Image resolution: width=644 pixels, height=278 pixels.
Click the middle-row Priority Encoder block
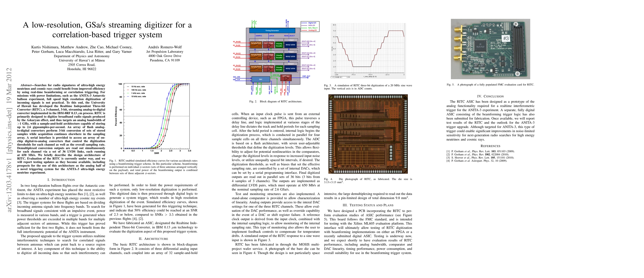(279, 57)
